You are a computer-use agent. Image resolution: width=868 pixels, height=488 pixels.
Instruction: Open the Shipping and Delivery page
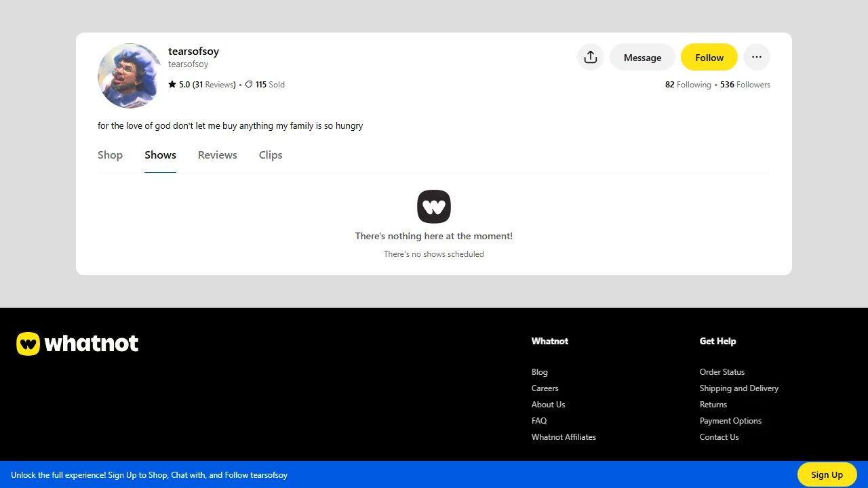(x=739, y=388)
